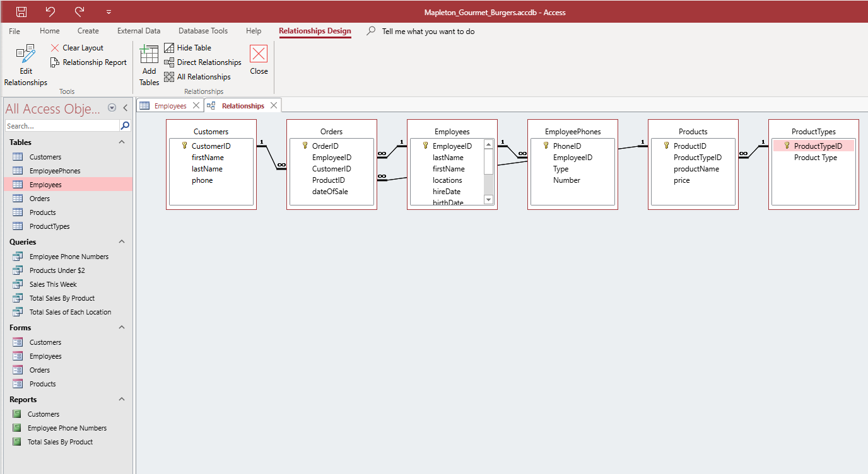
Task: Generate a Relationship Report
Action: click(x=88, y=62)
